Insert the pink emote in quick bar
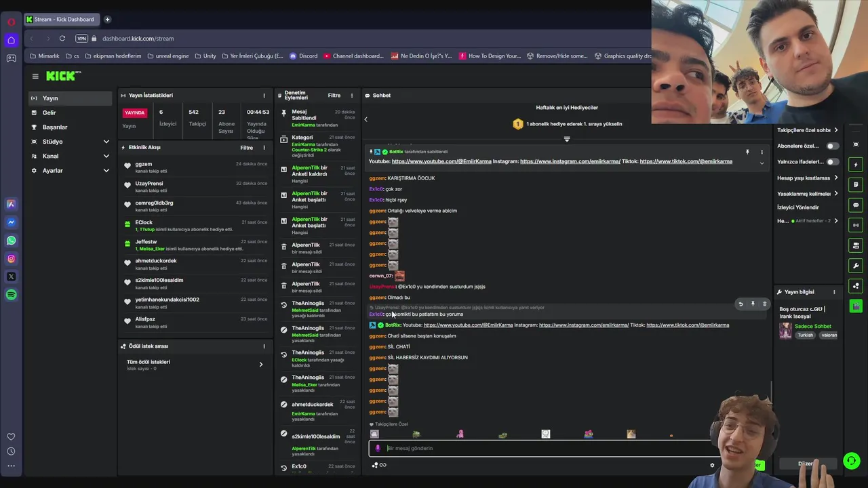 click(460, 434)
